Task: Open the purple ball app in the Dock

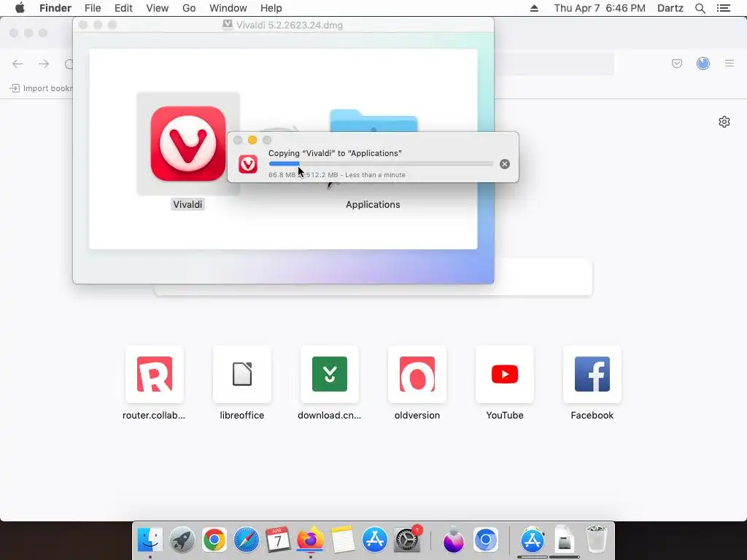Action: click(454, 540)
